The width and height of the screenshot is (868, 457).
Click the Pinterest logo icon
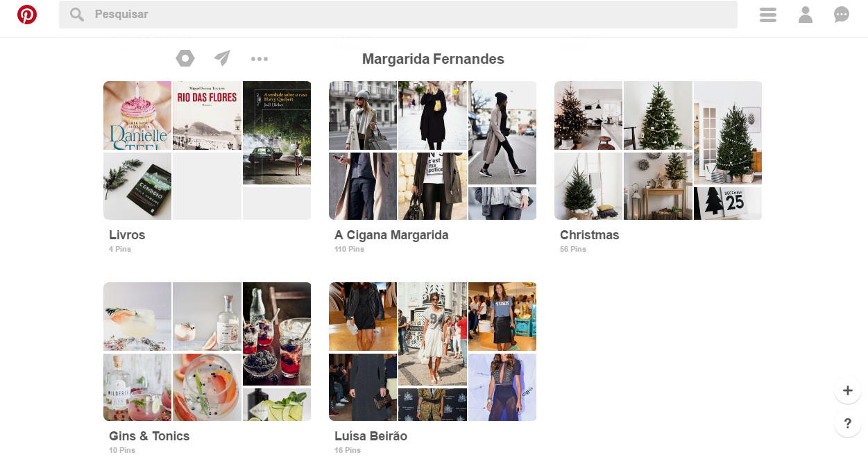coord(27,15)
